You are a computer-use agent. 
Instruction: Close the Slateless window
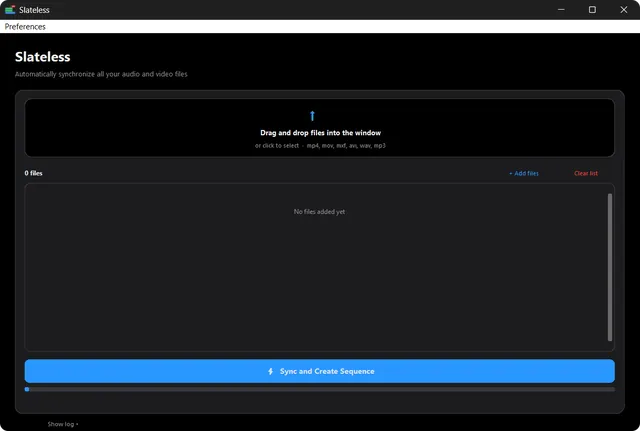click(x=624, y=9)
